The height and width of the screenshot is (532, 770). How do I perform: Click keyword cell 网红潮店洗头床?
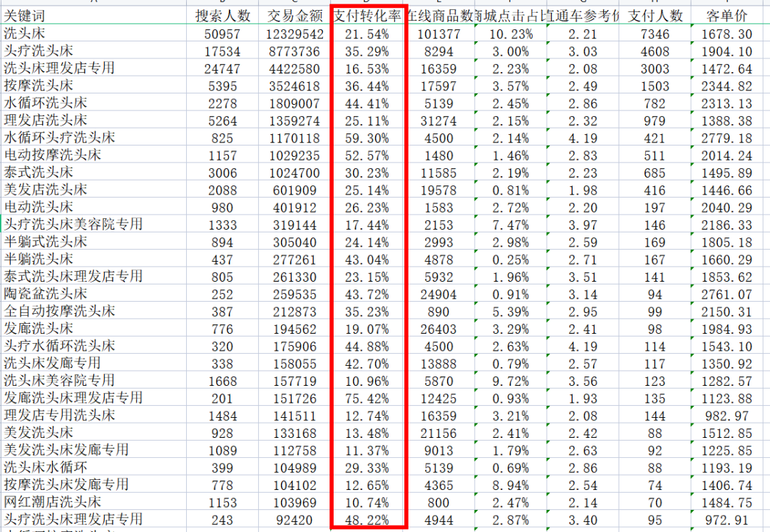(x=53, y=501)
